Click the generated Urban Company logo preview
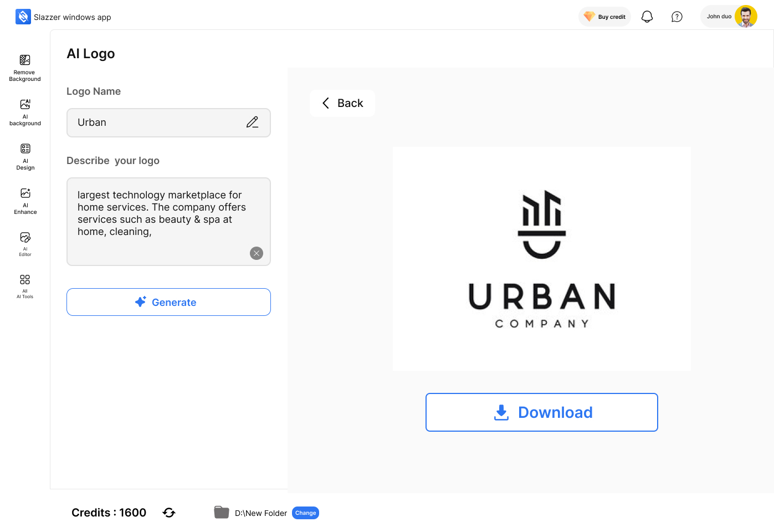The height and width of the screenshot is (532, 774). 542,259
